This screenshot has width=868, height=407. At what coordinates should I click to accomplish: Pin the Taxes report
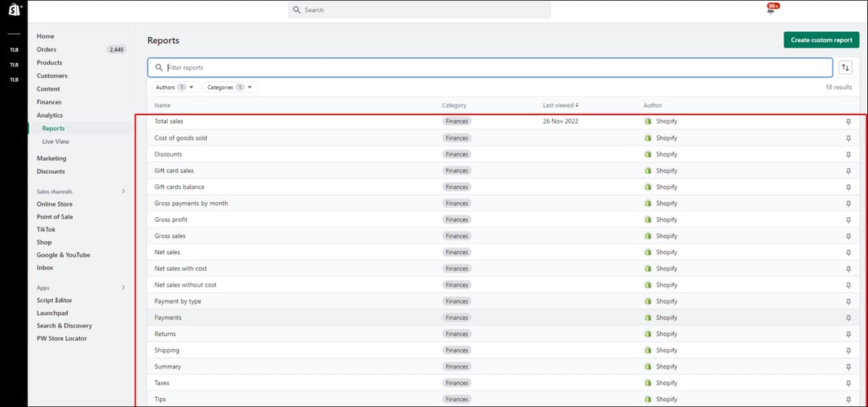[848, 383]
